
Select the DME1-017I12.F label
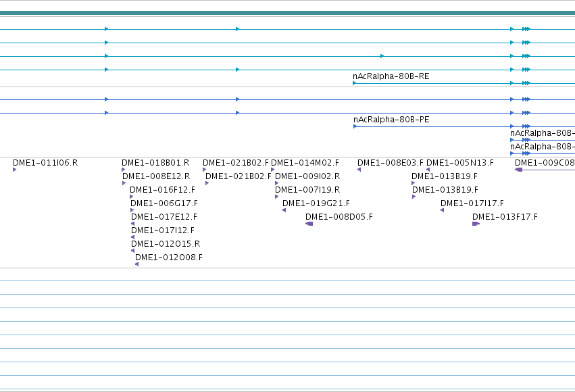163,230
